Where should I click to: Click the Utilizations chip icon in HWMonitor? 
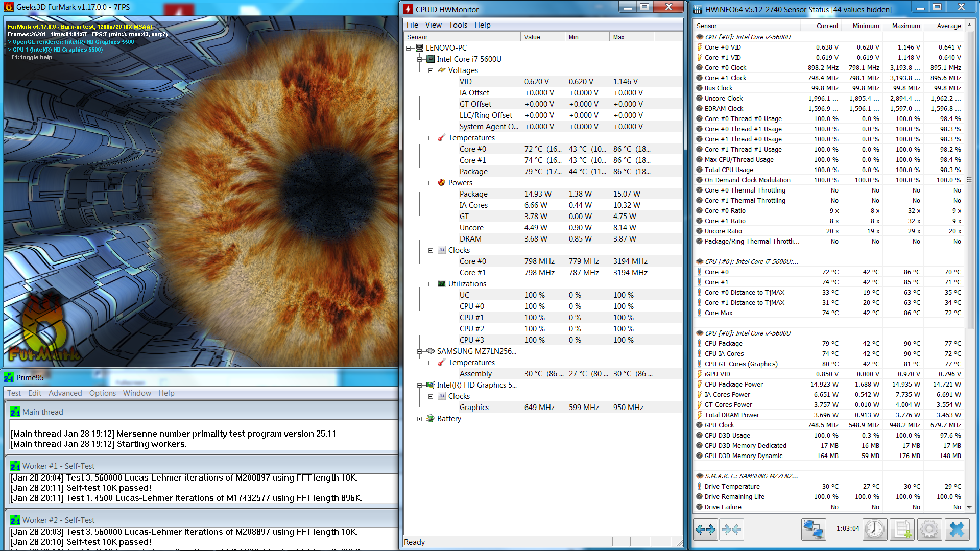[442, 284]
